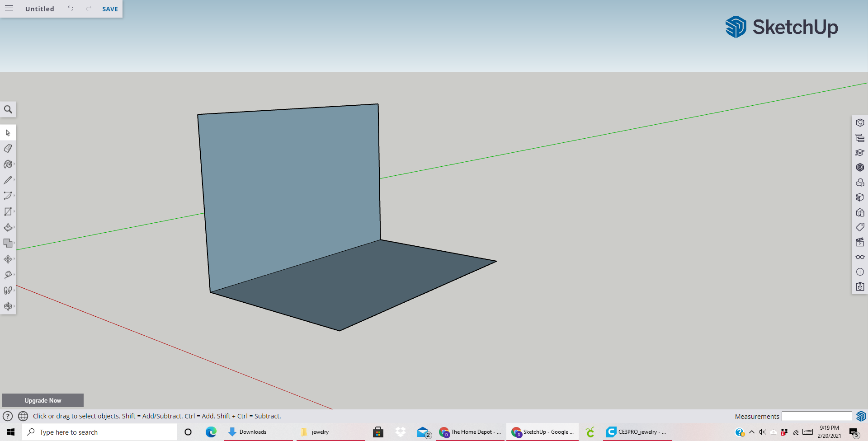Choose the Push/Pull tool
This screenshot has height=441, width=868.
pyautogui.click(x=8, y=227)
